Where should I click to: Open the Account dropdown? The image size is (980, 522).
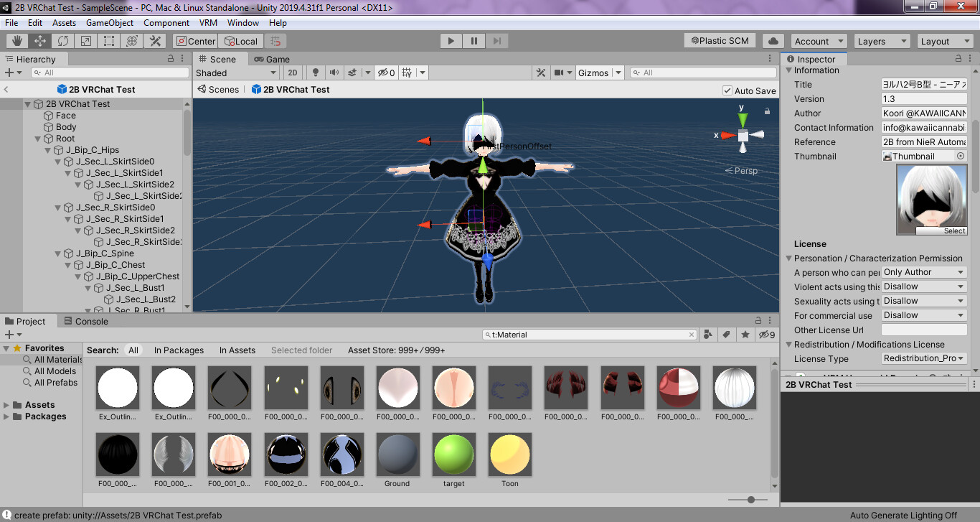coord(819,41)
